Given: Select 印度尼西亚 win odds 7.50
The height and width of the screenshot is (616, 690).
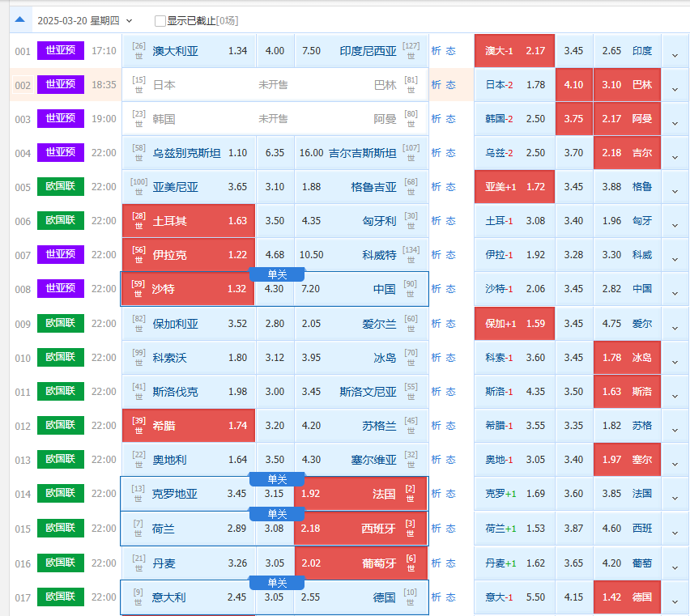Looking at the screenshot, I should (x=361, y=51).
